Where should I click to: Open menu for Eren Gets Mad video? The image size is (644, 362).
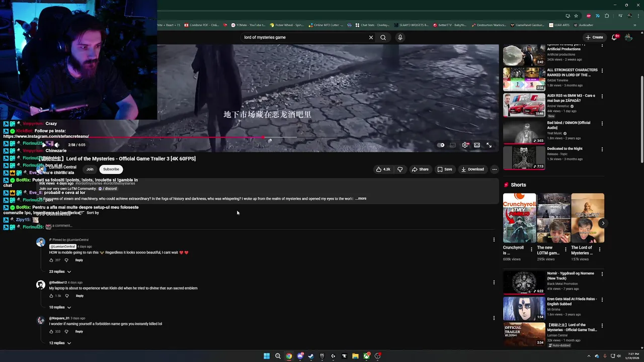(602, 300)
